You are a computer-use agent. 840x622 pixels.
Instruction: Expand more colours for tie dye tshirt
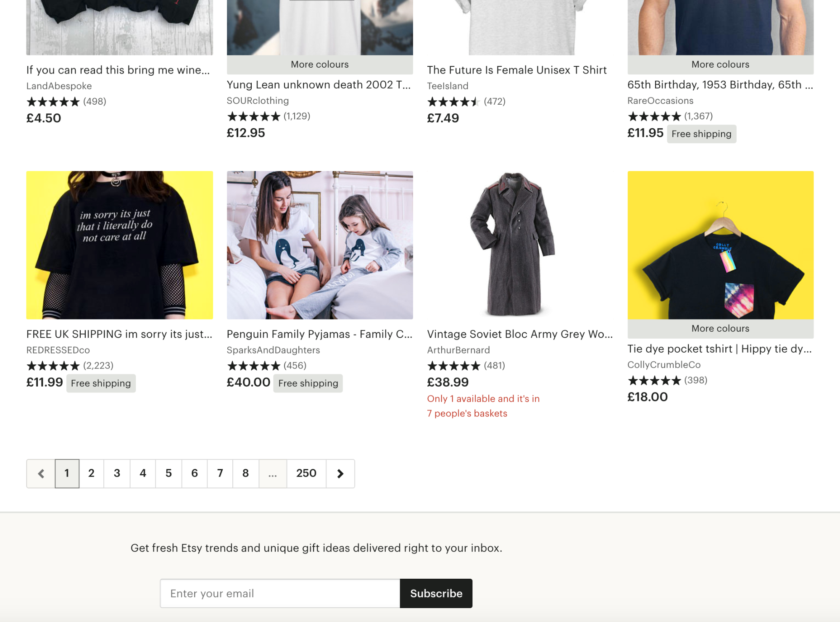tap(720, 329)
